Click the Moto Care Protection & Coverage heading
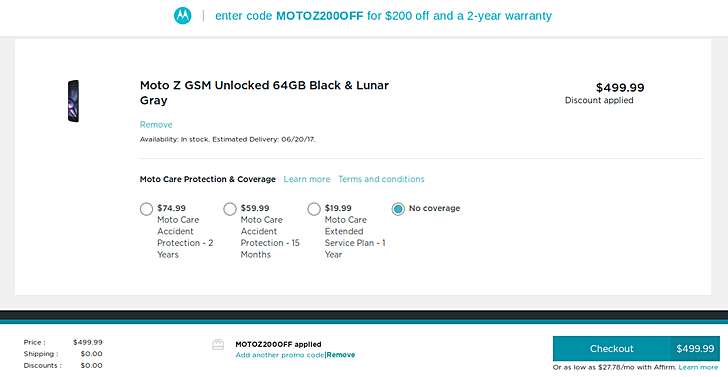728x377 pixels. [x=208, y=179]
